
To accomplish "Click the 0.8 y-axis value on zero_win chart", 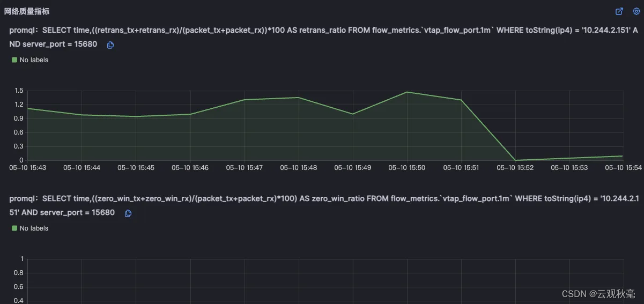I will (x=19, y=273).
